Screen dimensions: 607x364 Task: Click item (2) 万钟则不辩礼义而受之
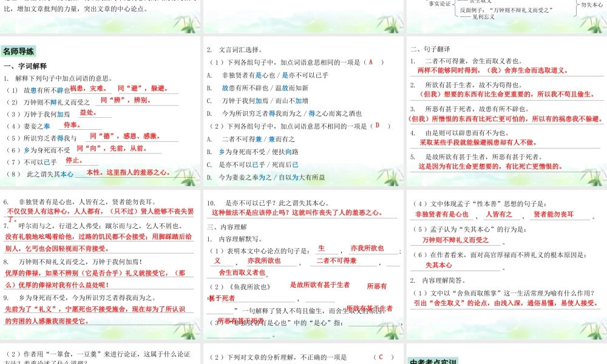tap(47, 102)
